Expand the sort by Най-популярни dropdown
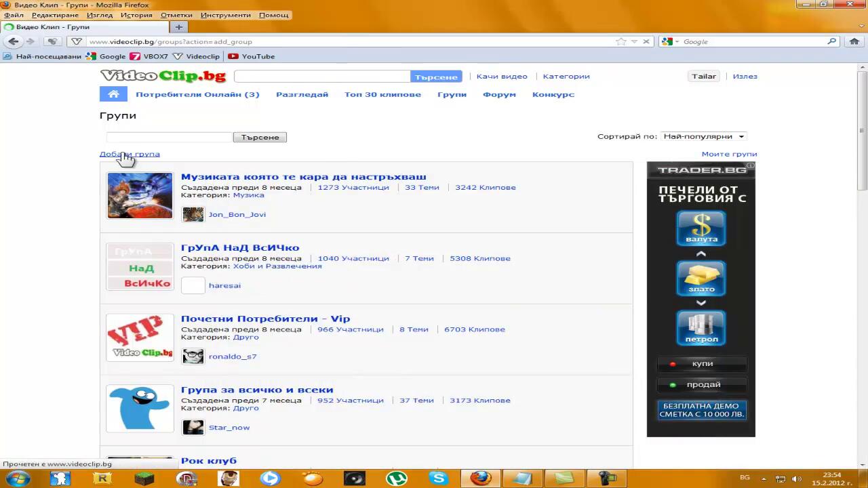 (x=704, y=136)
